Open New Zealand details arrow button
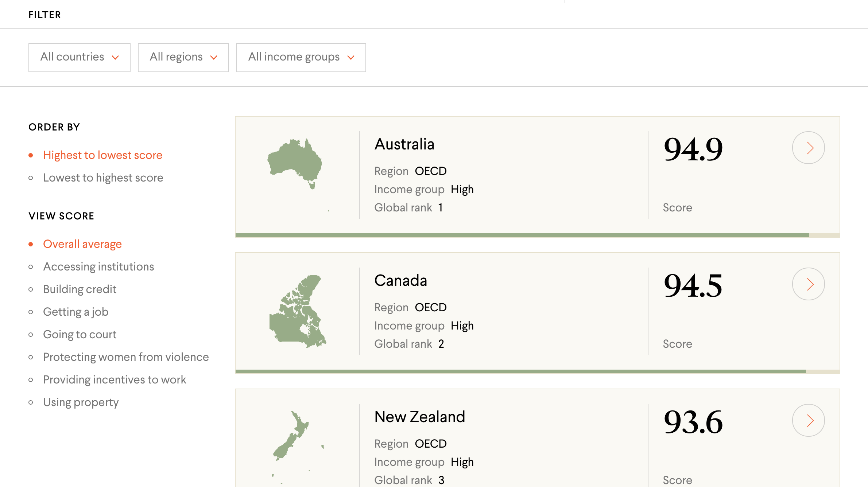Screen dimensions: 868x487 tap(808, 420)
